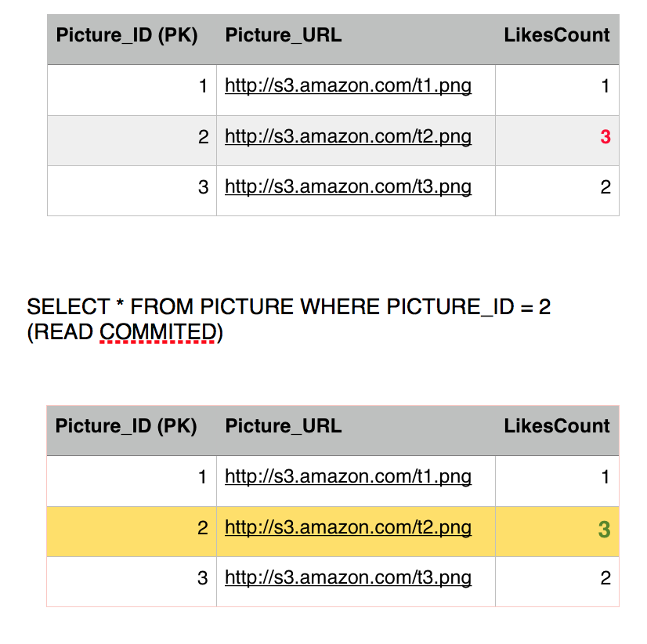Open the t3.png link in the bottom table
647x644 pixels.
click(348, 578)
